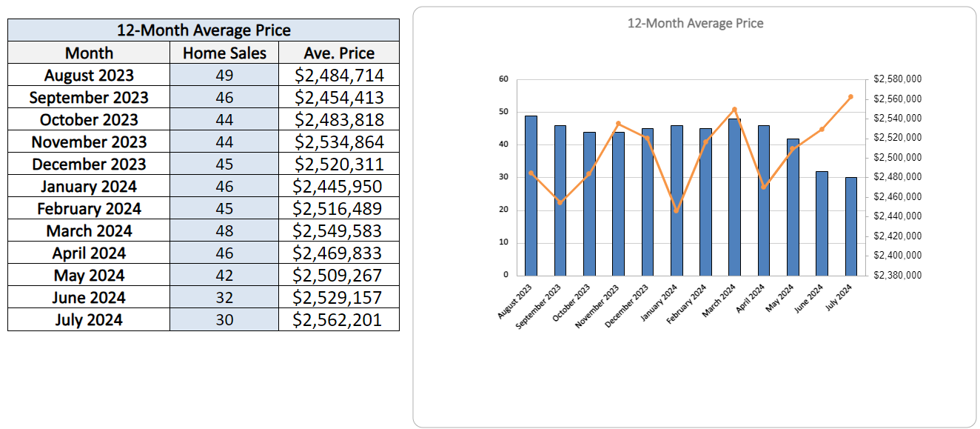Select the "12-Month Average Price" table header
This screenshot has width=980, height=429.
[x=204, y=30]
